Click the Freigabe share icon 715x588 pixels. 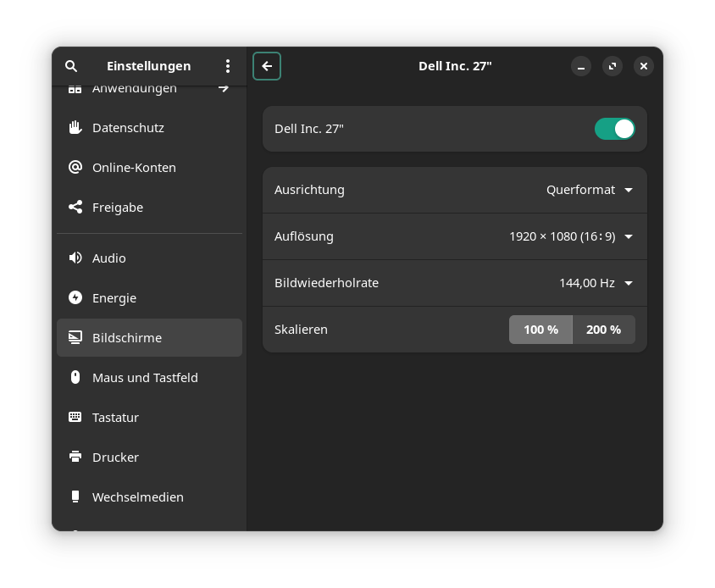(75, 208)
